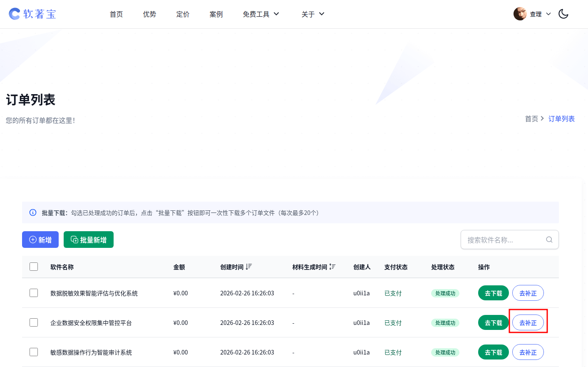Sort orders using the 创建时间 sort icon
588x367 pixels.
pos(249,267)
